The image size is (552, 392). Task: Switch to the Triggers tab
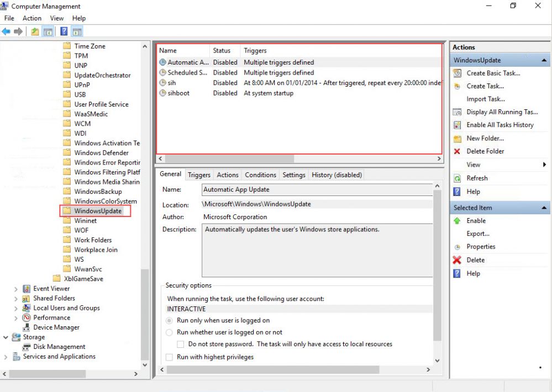(x=198, y=174)
